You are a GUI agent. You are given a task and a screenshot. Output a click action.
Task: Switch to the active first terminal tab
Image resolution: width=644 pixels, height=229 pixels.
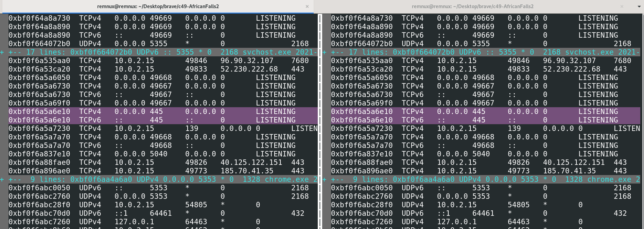click(x=158, y=6)
